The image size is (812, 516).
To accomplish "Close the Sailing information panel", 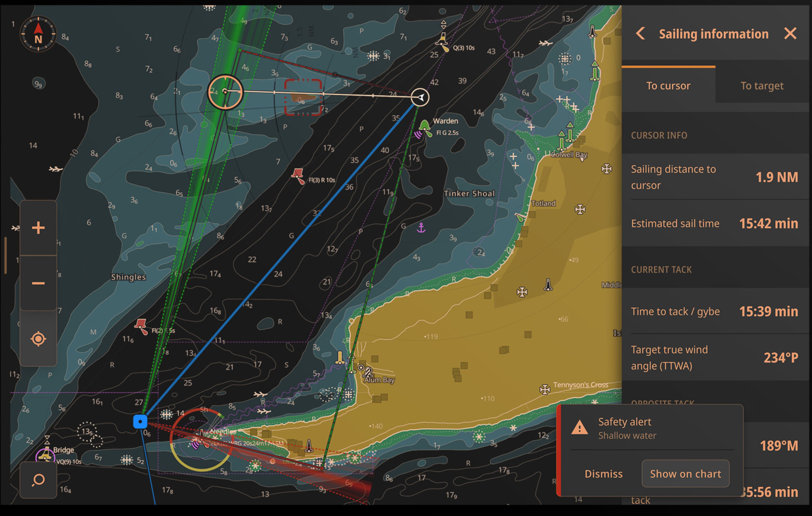I will tap(790, 34).
